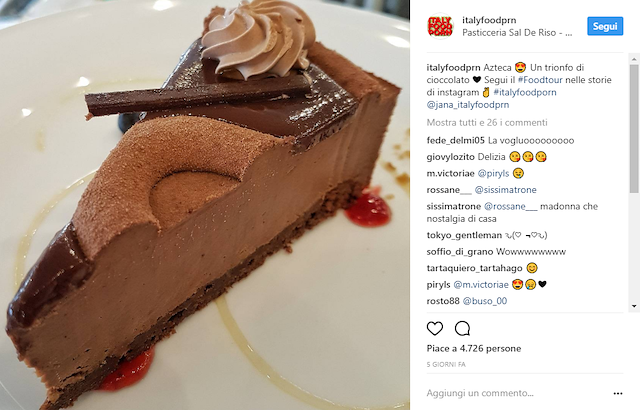640x410 pixels.
Task: Click the comments scrollbar thumb
Action: click(634, 128)
